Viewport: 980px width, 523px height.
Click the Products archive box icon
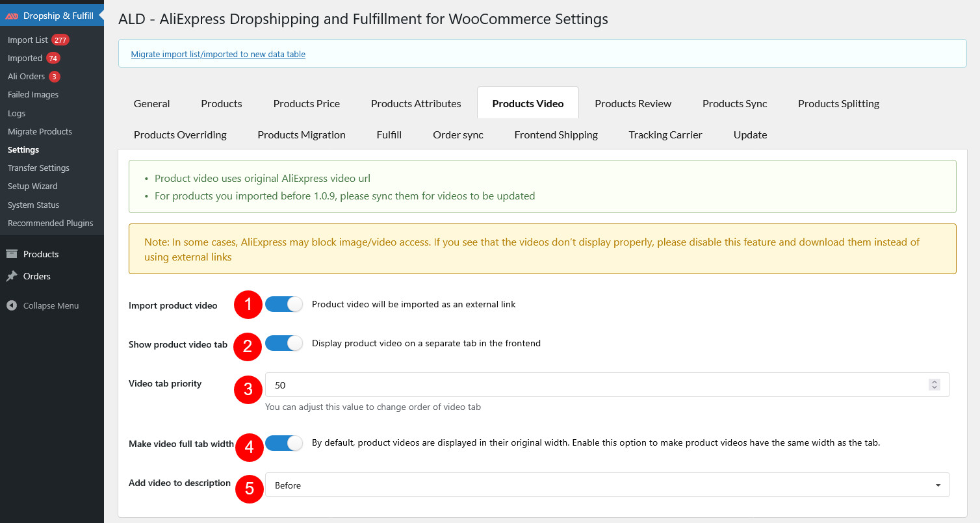click(x=12, y=254)
